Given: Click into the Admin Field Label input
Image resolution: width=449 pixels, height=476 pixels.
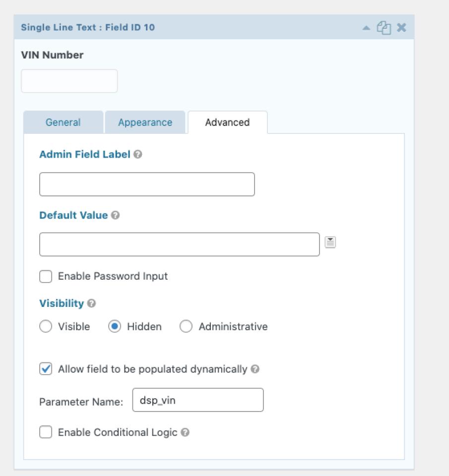Looking at the screenshot, I should click(x=147, y=184).
